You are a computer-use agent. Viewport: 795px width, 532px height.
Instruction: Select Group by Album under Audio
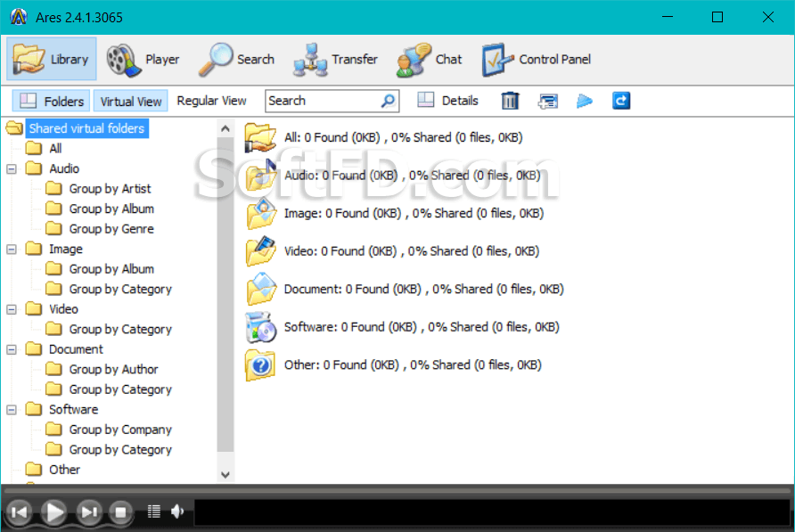[111, 209]
